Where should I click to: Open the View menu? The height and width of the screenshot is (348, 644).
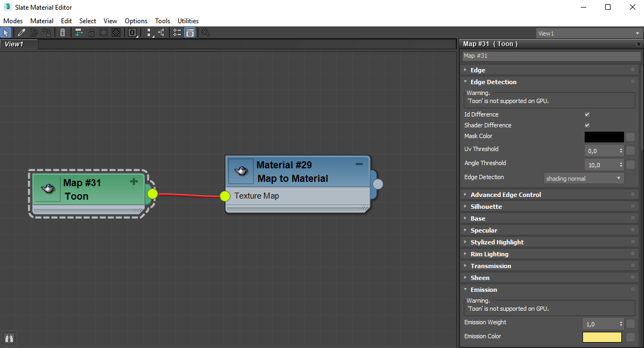(110, 21)
